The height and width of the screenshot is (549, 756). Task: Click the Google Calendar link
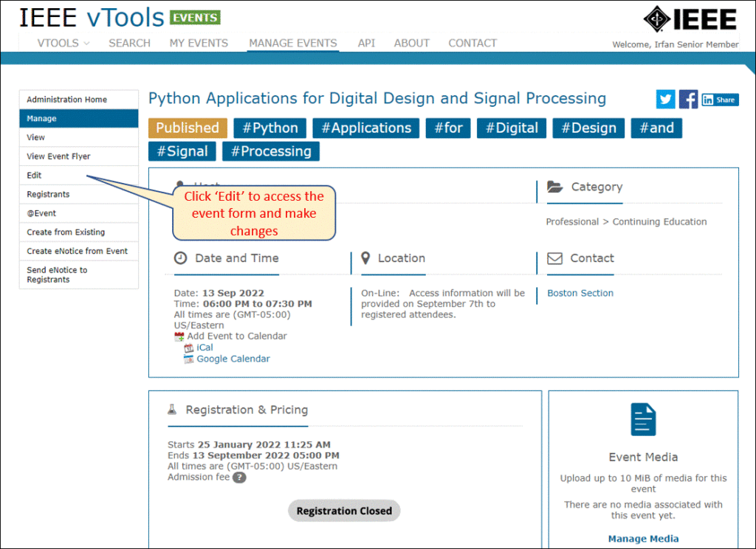click(233, 359)
